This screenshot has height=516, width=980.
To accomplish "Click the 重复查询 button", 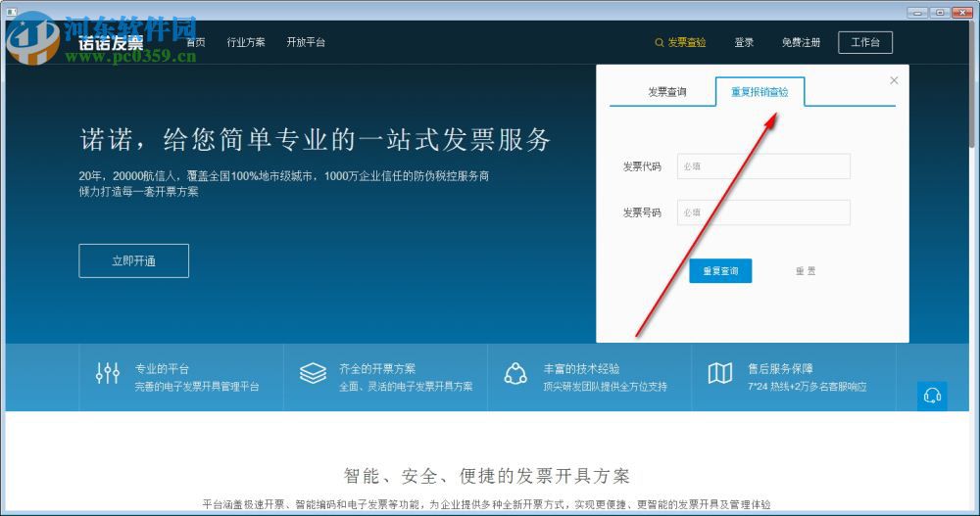I will tap(720, 270).
